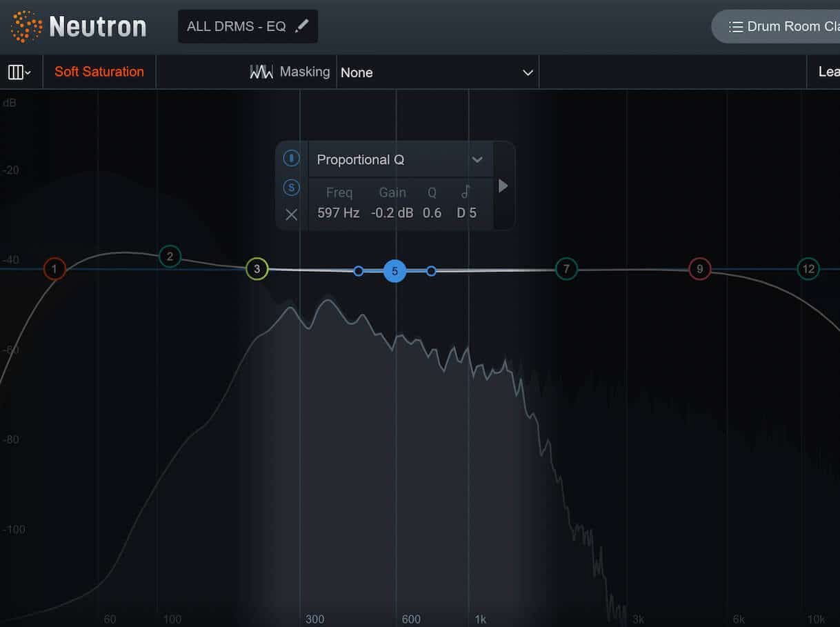Image resolution: width=840 pixels, height=627 pixels.
Task: Click the 0.6 Q value
Action: [432, 212]
